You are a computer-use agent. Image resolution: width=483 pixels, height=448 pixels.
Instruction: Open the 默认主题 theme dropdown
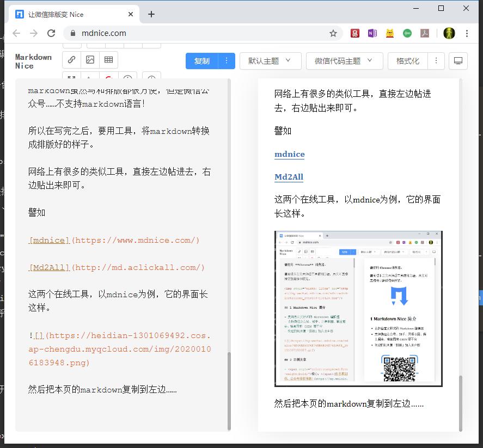point(271,61)
